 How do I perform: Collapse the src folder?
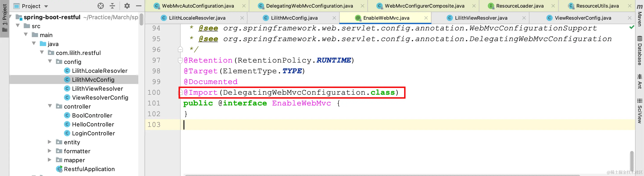pos(18,25)
